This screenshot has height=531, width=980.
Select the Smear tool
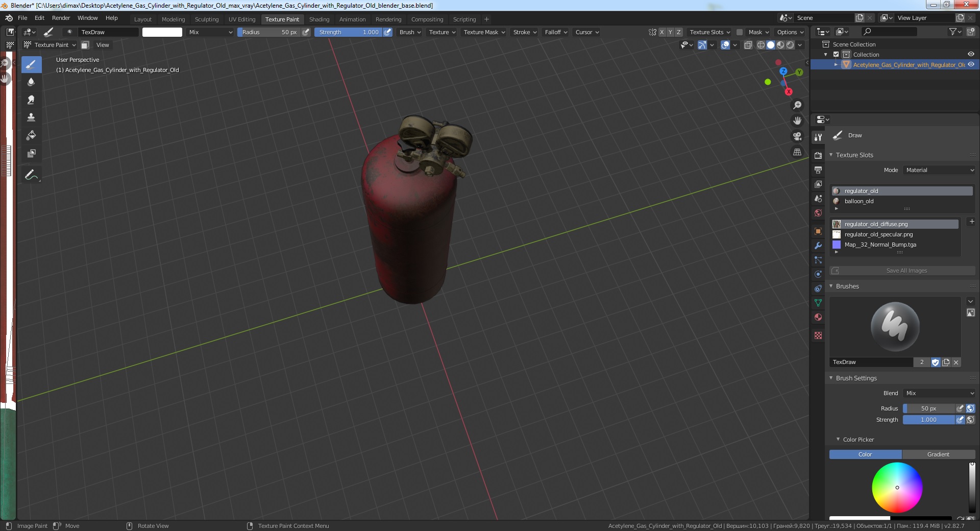[x=31, y=100]
